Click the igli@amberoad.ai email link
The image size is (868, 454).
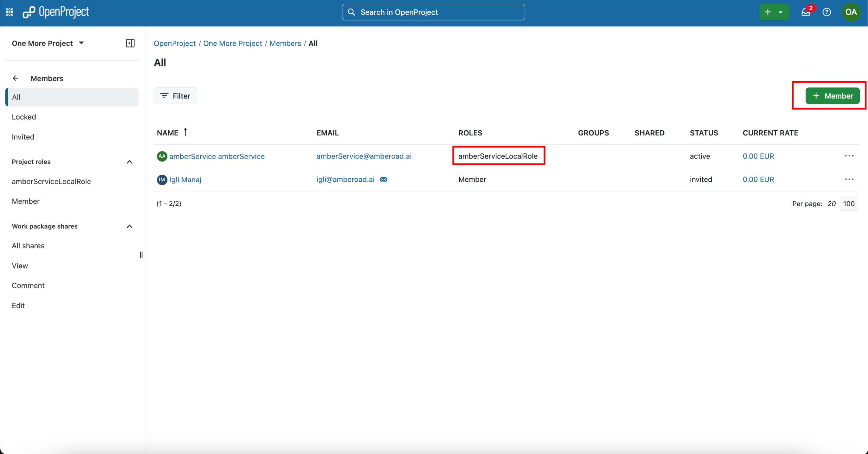click(x=345, y=179)
